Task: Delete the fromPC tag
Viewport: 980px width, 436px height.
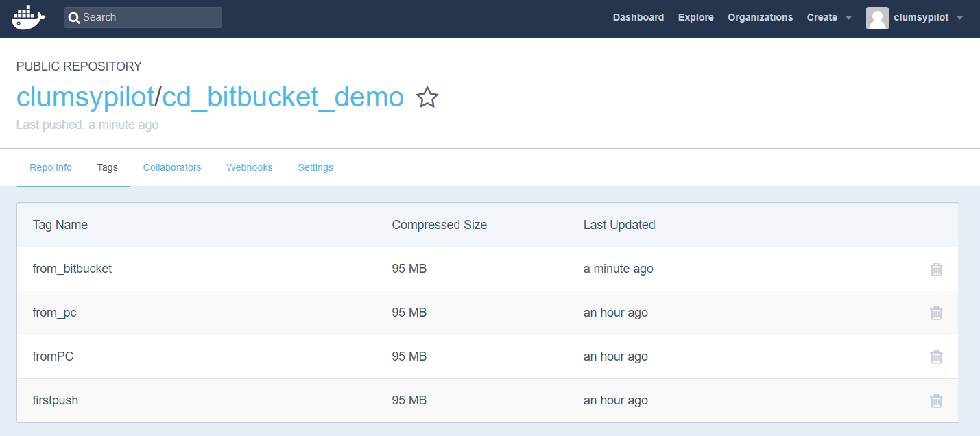Action: point(936,356)
